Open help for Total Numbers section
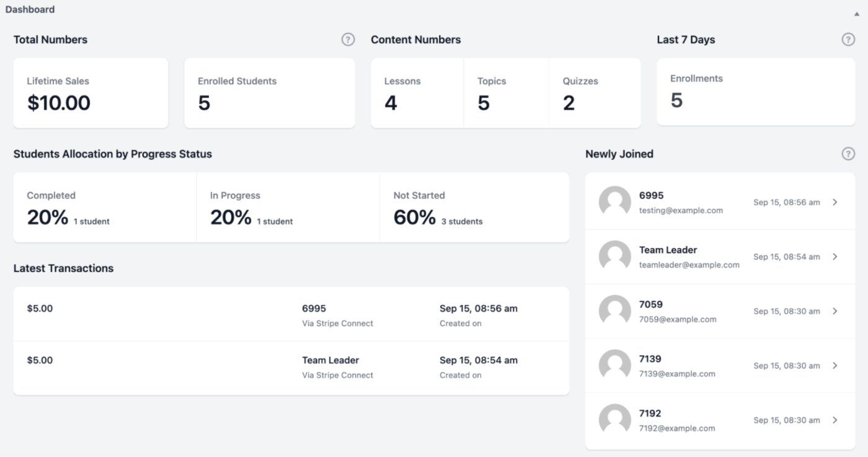This screenshot has height=457, width=868. 348,39
